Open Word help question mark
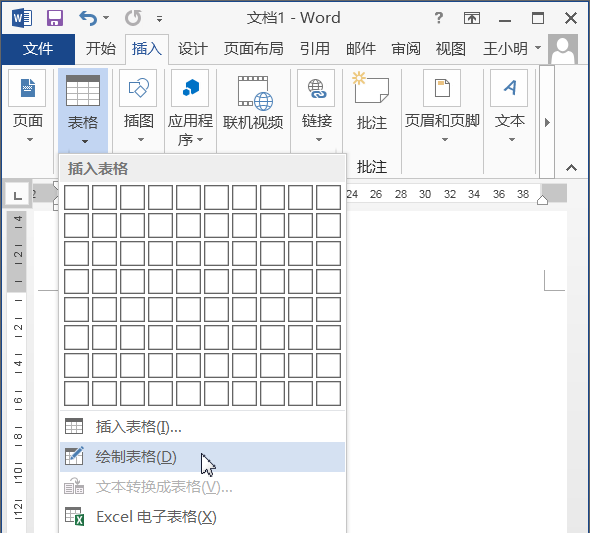The width and height of the screenshot is (590, 533). click(438, 18)
